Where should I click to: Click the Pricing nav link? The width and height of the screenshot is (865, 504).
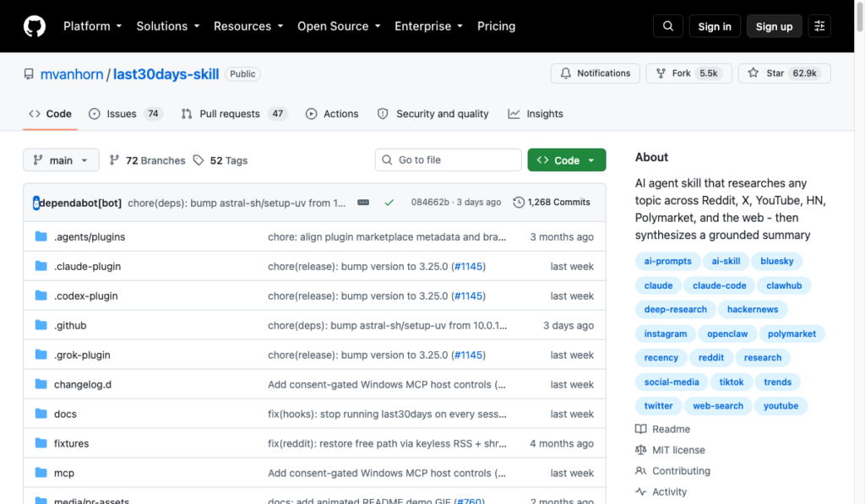point(496,26)
